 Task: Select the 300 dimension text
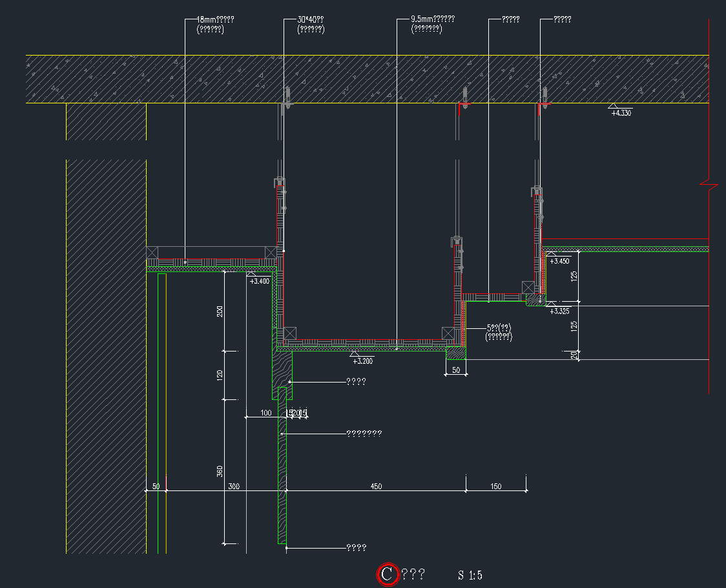[234, 486]
